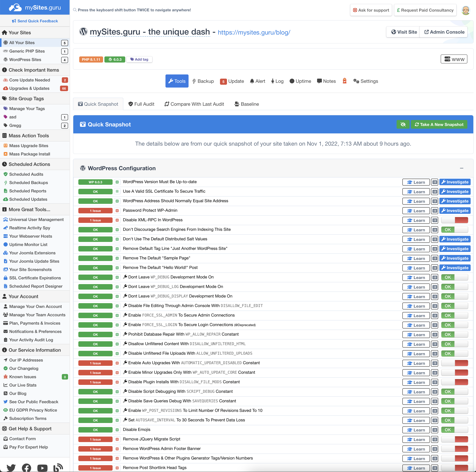Click red status icon beside Remove JQuery Migrate Script

(117, 439)
